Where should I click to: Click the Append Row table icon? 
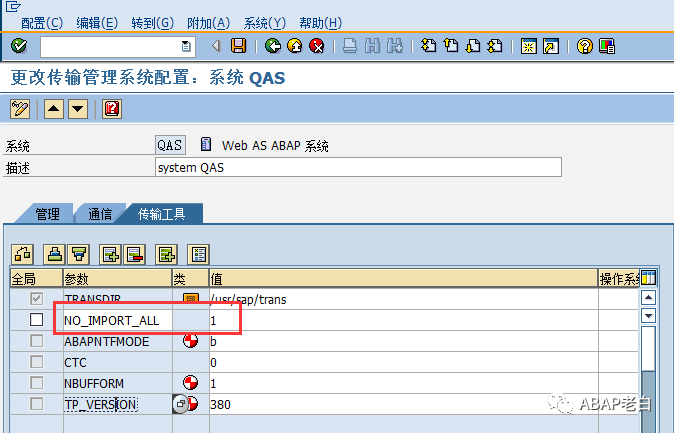166,254
